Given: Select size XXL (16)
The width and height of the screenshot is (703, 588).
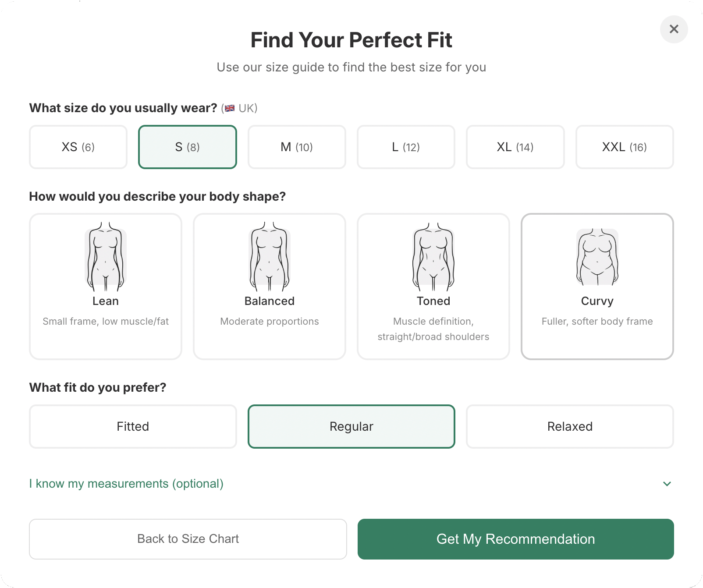Looking at the screenshot, I should click(624, 147).
